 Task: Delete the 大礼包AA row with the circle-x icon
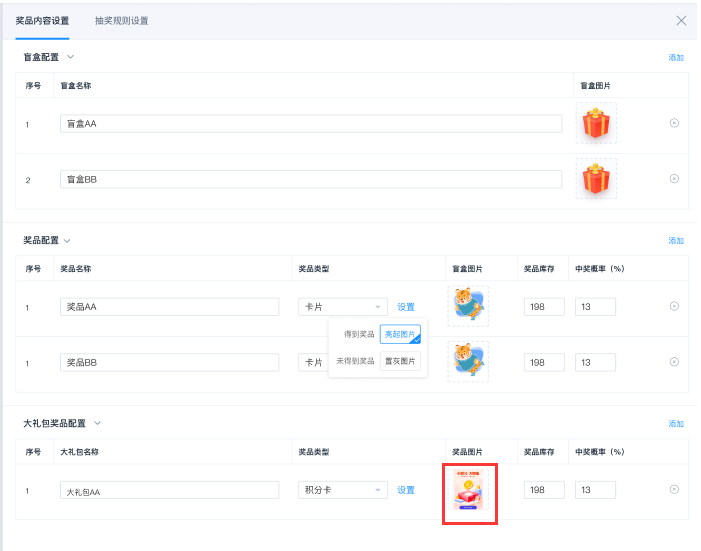673,489
